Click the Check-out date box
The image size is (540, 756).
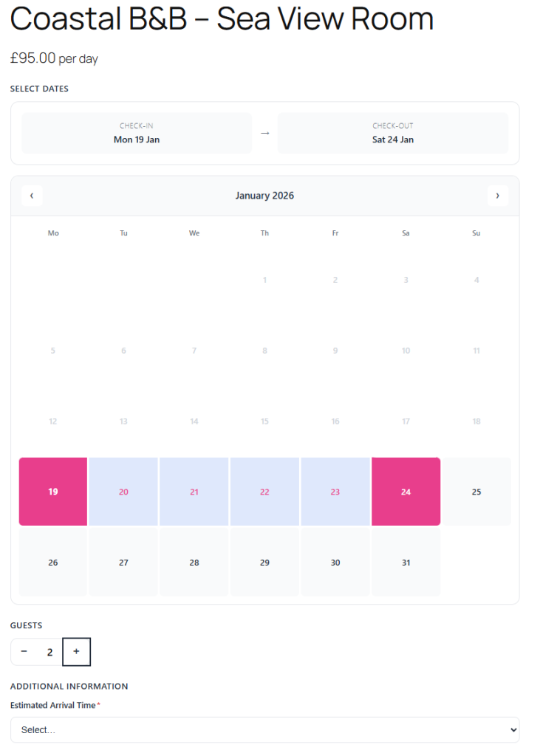tap(392, 133)
